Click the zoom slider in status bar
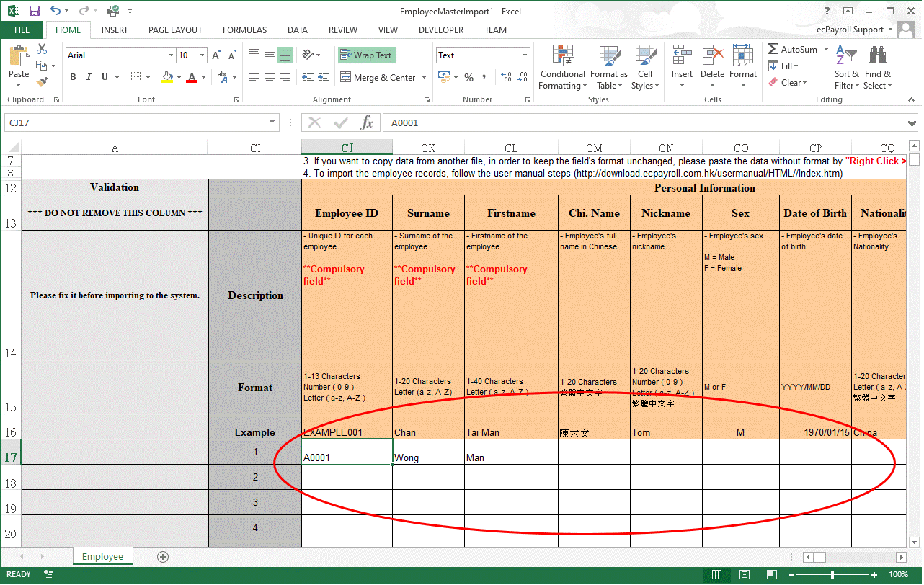Image resolution: width=924 pixels, height=585 pixels. tap(832, 575)
